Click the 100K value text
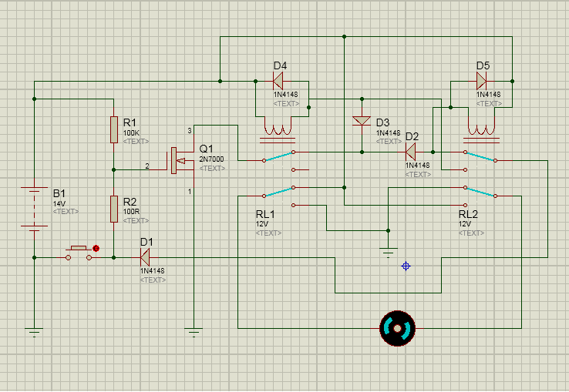This screenshot has width=569, height=392. (x=131, y=132)
